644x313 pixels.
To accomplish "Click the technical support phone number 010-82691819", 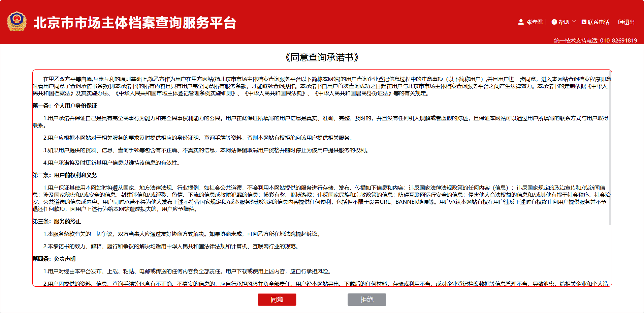I will (619, 40).
